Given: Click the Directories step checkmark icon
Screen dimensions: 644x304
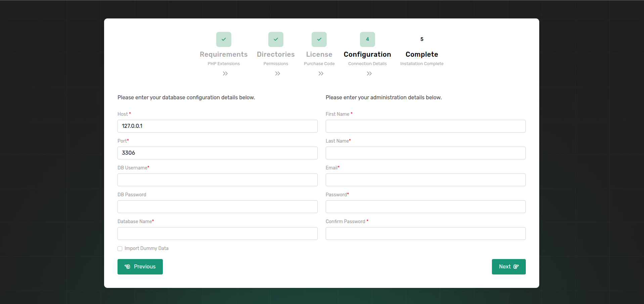Looking at the screenshot, I should [x=276, y=39].
